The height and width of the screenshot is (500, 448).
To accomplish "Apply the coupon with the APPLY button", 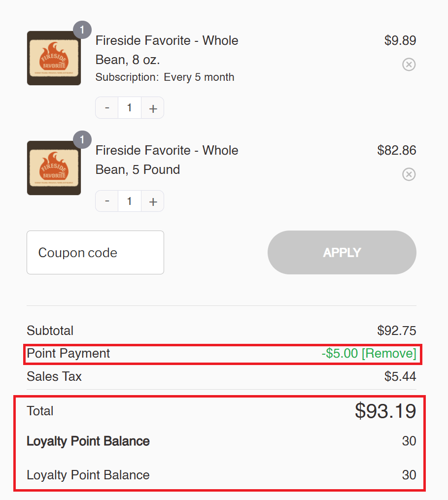I will [342, 253].
